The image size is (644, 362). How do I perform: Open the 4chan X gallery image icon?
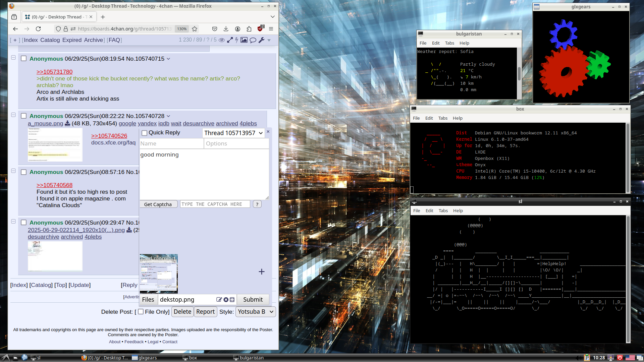(244, 40)
